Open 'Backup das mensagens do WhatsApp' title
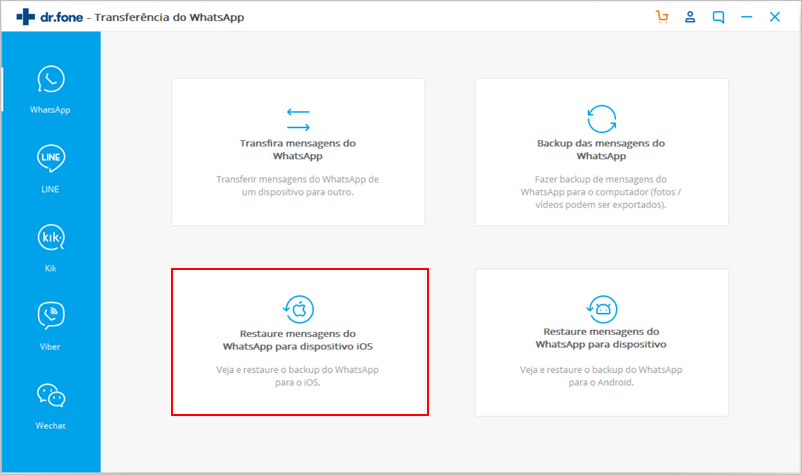This screenshot has height=475, width=802. pos(601,149)
